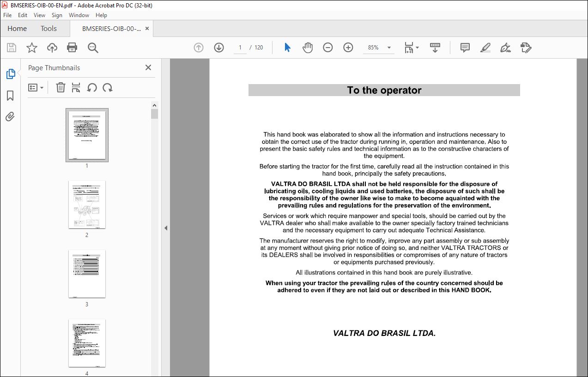The image size is (588, 377).
Task: Open the File menu
Action: (x=7, y=15)
